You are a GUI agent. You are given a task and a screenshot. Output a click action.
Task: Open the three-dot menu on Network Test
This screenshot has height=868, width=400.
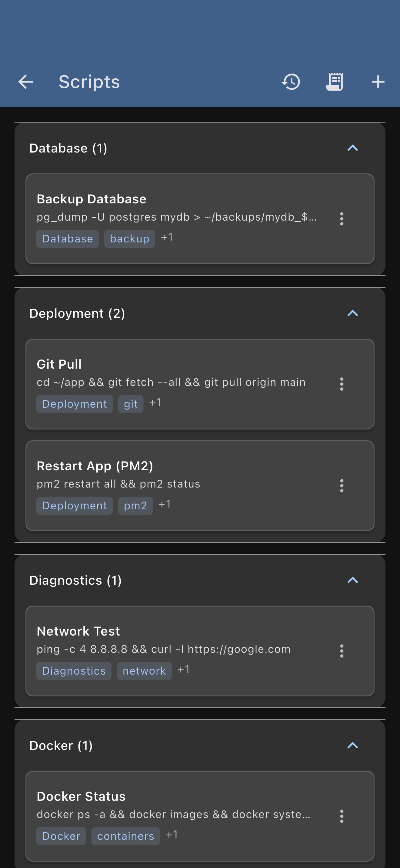click(x=342, y=650)
